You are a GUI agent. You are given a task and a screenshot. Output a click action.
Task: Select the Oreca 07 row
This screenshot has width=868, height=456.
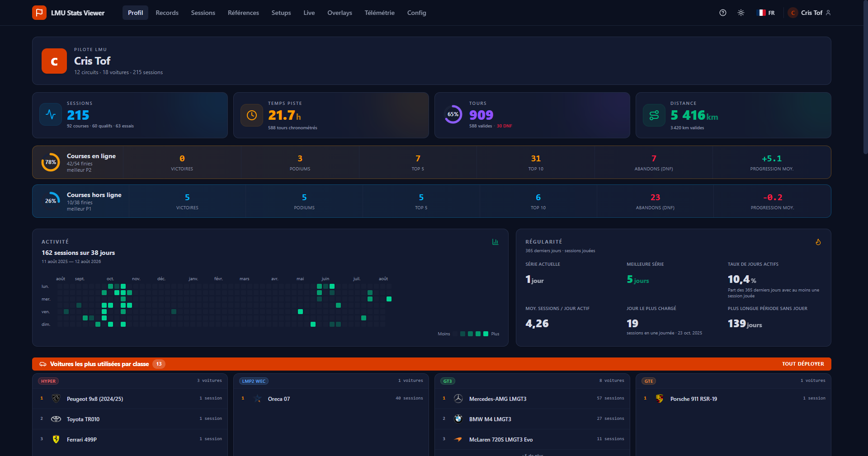[331, 399]
